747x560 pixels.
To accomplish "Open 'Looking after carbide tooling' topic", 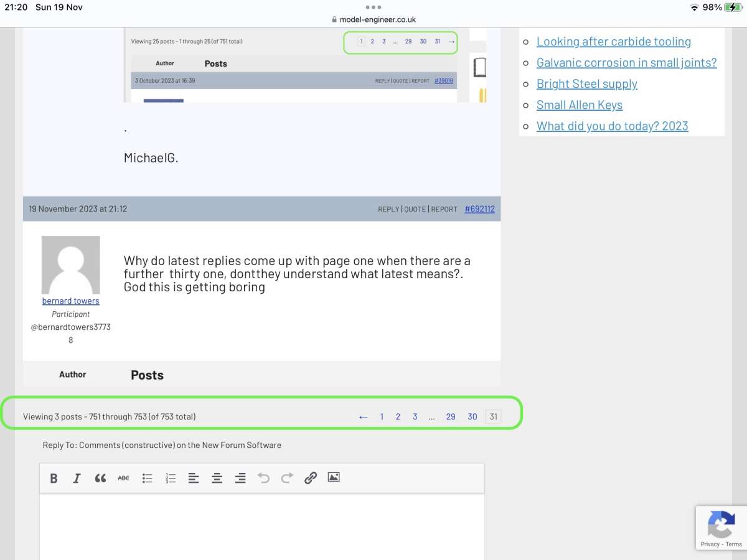I will tap(614, 42).
